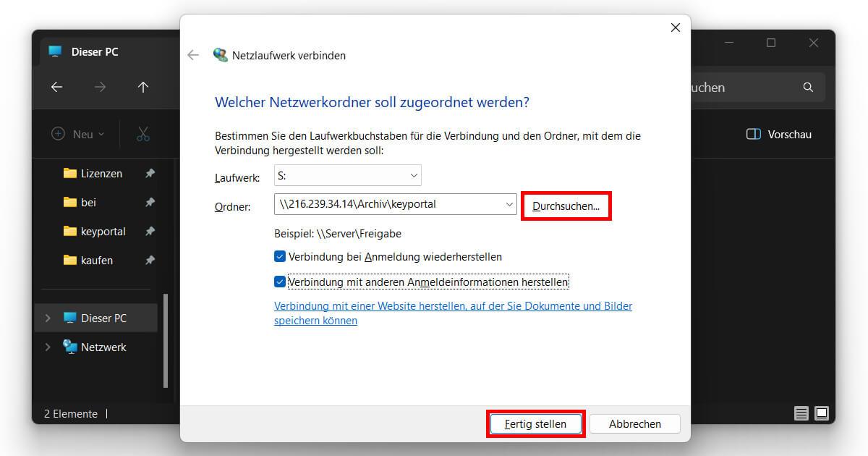Uncheck Verbindung bei Anmeldung wiederherstellen
This screenshot has width=868, height=456.
[279, 256]
